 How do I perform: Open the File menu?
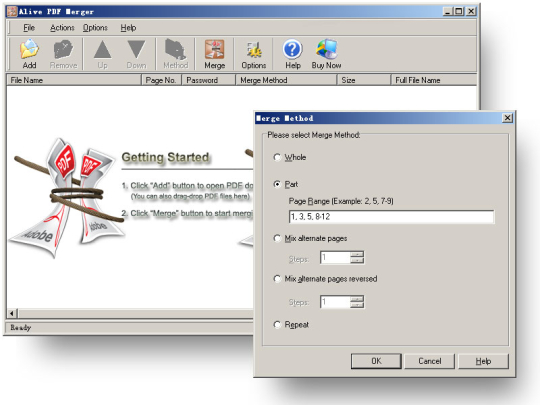point(29,28)
